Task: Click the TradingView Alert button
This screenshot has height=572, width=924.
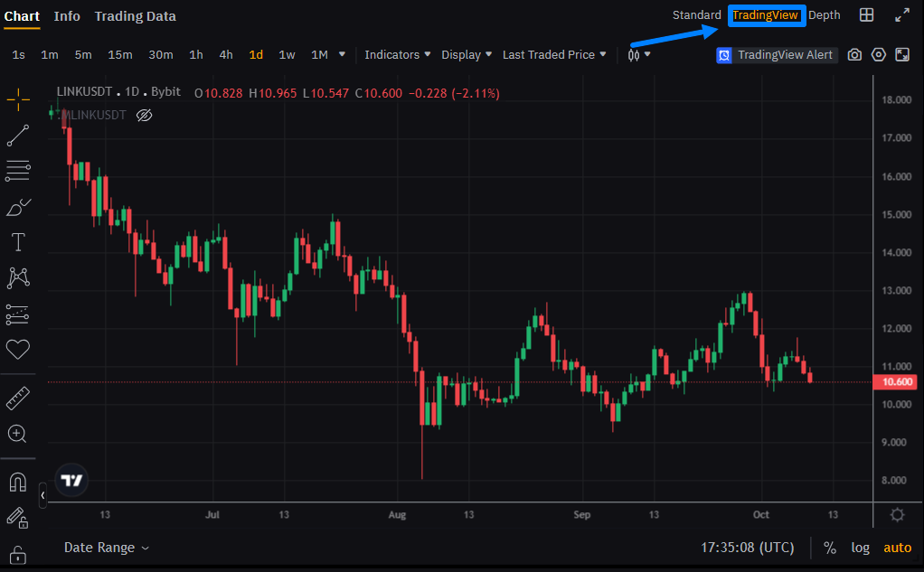Action: click(x=775, y=55)
